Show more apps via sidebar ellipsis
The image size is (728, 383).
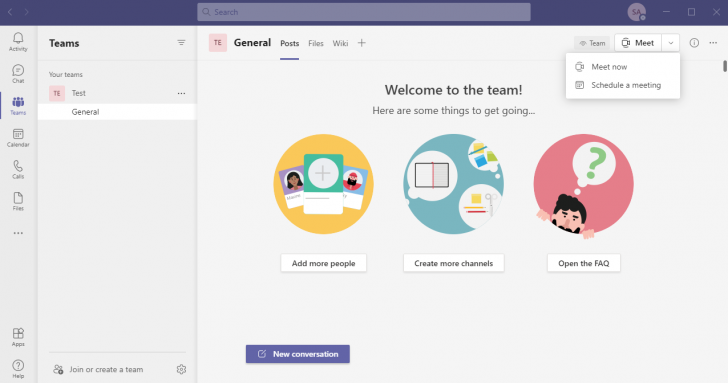[18, 233]
